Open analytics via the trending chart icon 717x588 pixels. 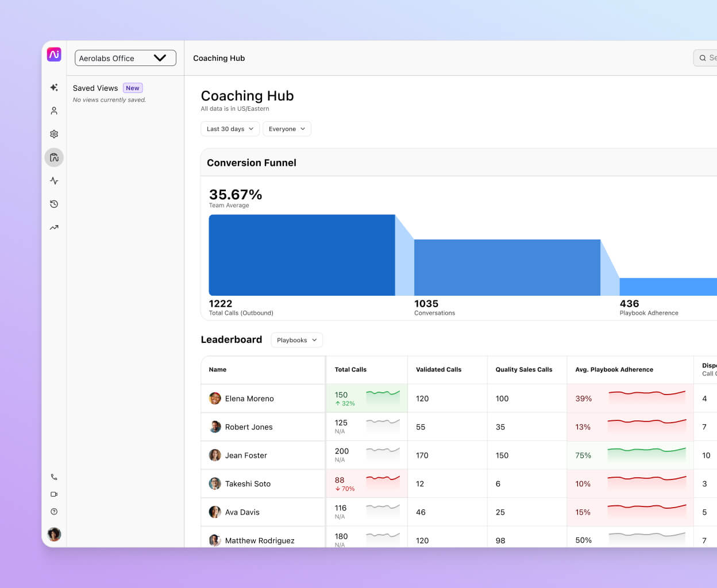54,227
